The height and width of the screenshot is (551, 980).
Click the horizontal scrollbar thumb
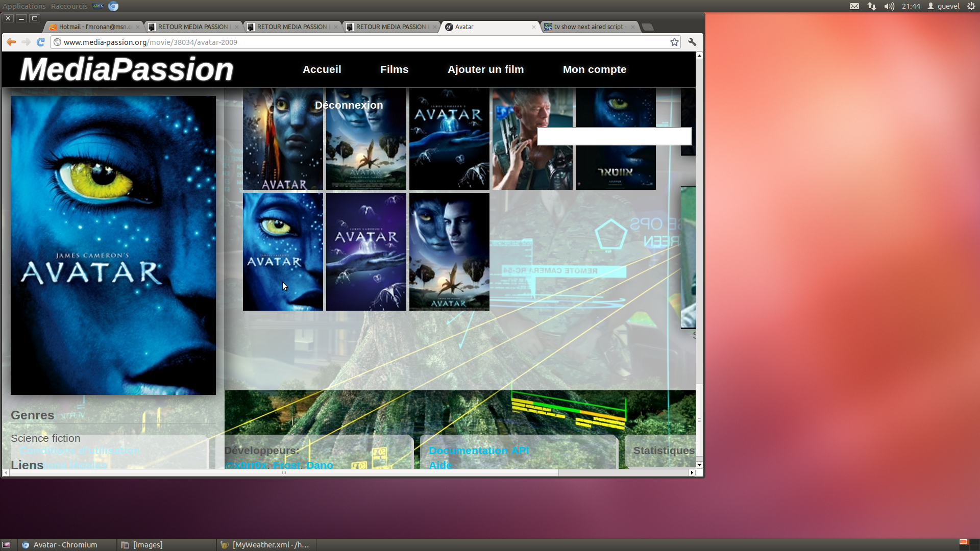(x=284, y=472)
